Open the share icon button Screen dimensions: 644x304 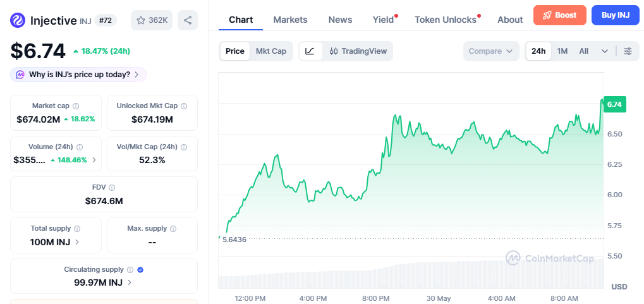(188, 20)
